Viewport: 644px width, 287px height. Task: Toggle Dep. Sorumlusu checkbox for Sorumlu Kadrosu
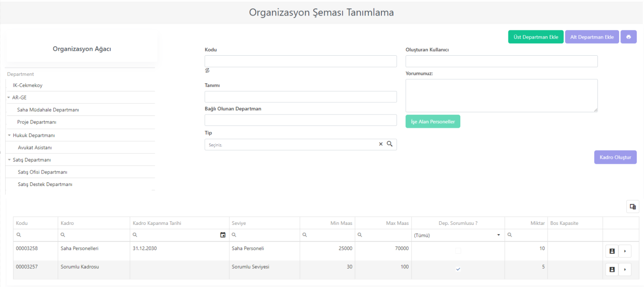[x=458, y=269]
